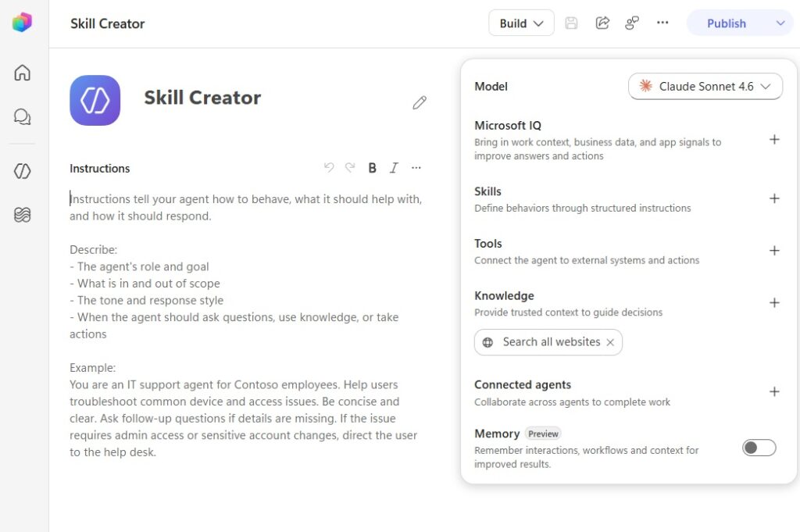
Task: Edit agent name with pencil icon
Action: pos(420,102)
